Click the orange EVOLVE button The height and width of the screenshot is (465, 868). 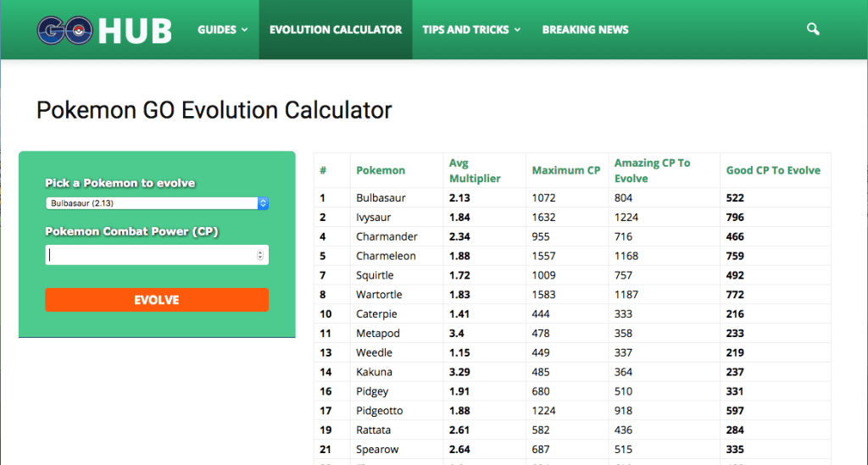pyautogui.click(x=157, y=300)
